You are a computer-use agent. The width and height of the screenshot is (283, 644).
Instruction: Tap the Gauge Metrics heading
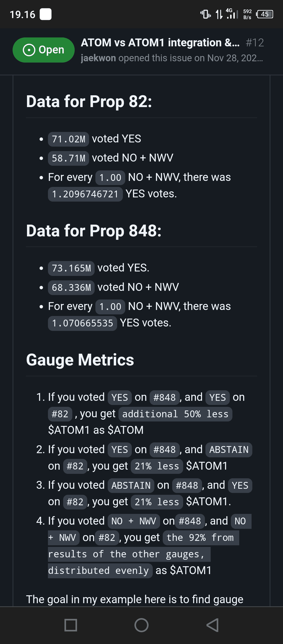pos(80,360)
